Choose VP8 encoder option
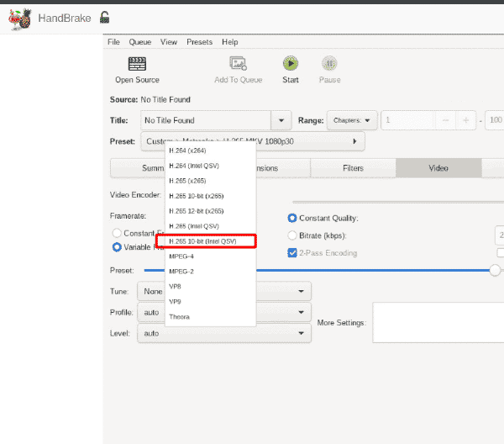The width and height of the screenshot is (504, 444). point(211,287)
